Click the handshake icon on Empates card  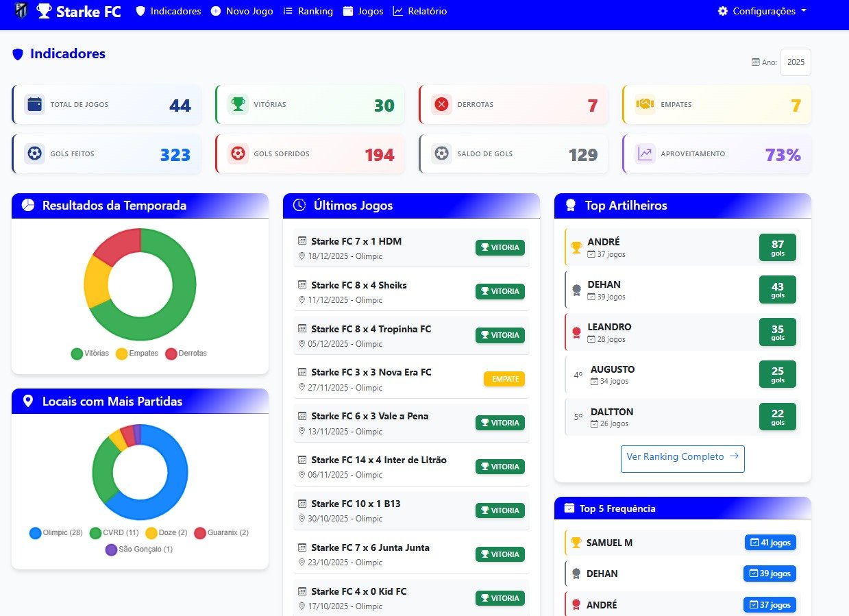pyautogui.click(x=644, y=104)
